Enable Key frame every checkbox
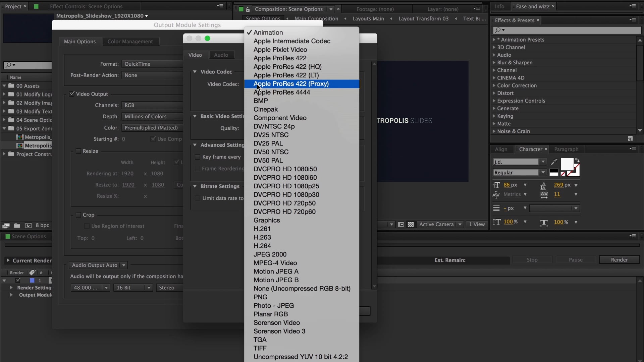 [198, 157]
